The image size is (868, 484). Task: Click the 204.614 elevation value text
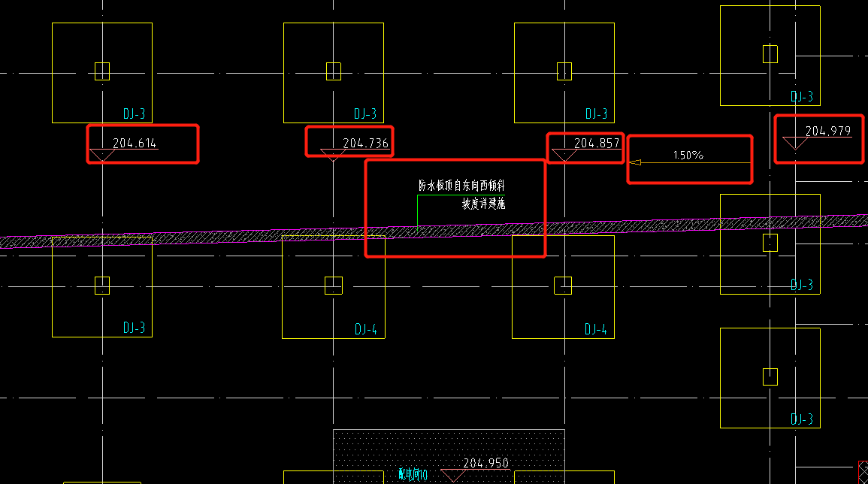pos(135,143)
